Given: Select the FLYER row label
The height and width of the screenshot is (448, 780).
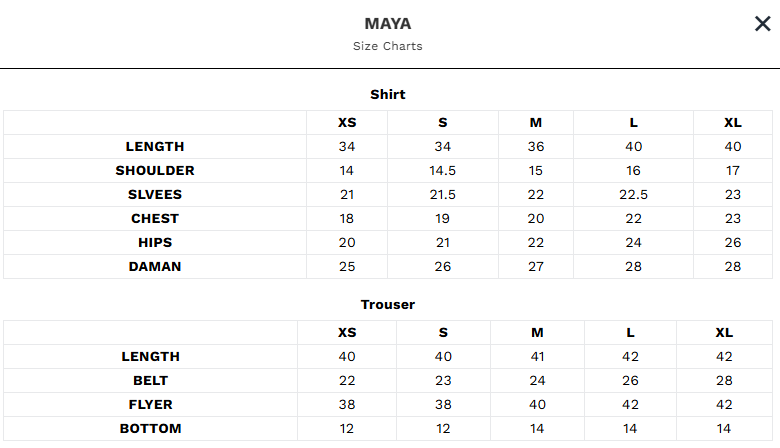Looking at the screenshot, I should pos(151,405).
